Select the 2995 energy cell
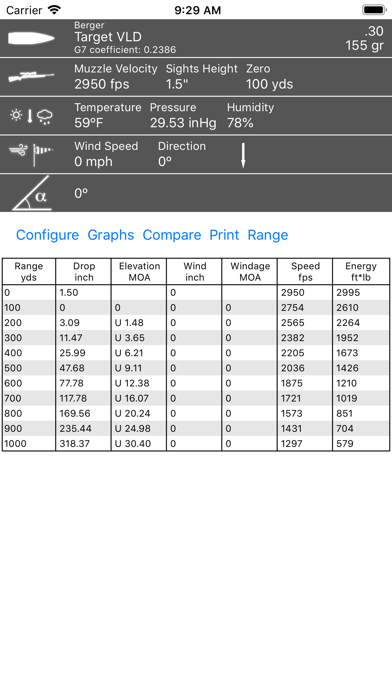Screen dimensions: 392x696 tap(361, 293)
